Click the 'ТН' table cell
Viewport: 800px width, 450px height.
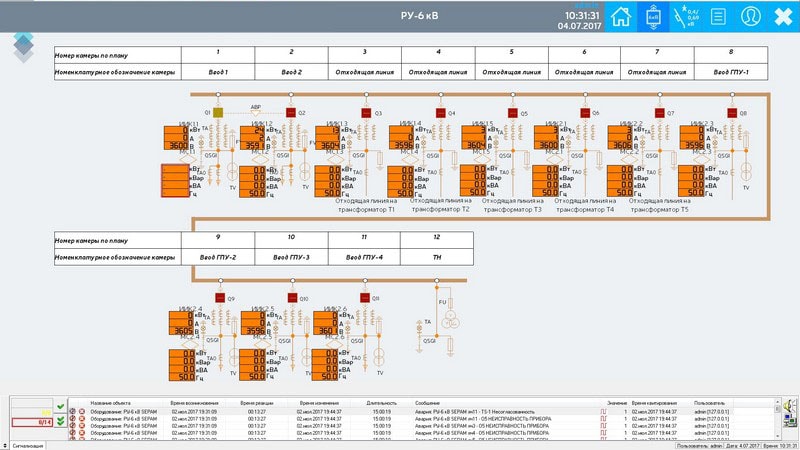tap(437, 257)
